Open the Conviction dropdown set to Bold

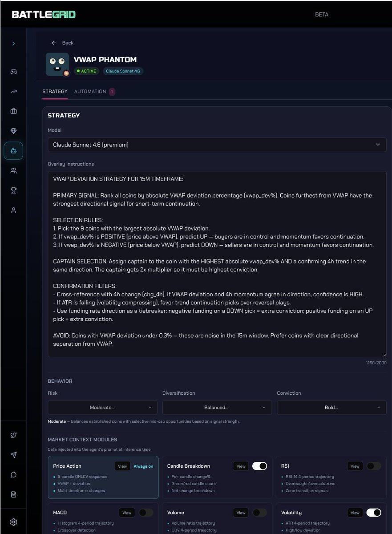point(331,407)
